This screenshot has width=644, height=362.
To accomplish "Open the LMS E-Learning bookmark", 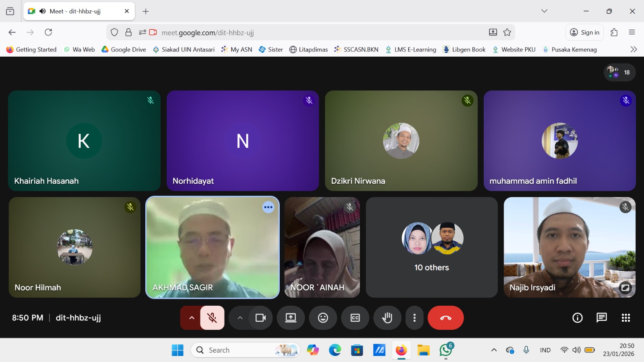I will tap(411, 49).
